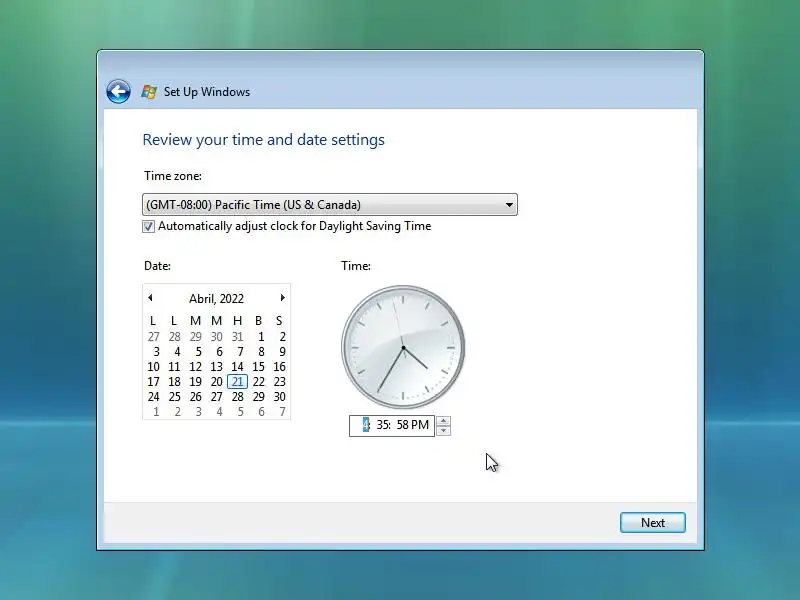Click the minutes value 35 in time box

383,425
